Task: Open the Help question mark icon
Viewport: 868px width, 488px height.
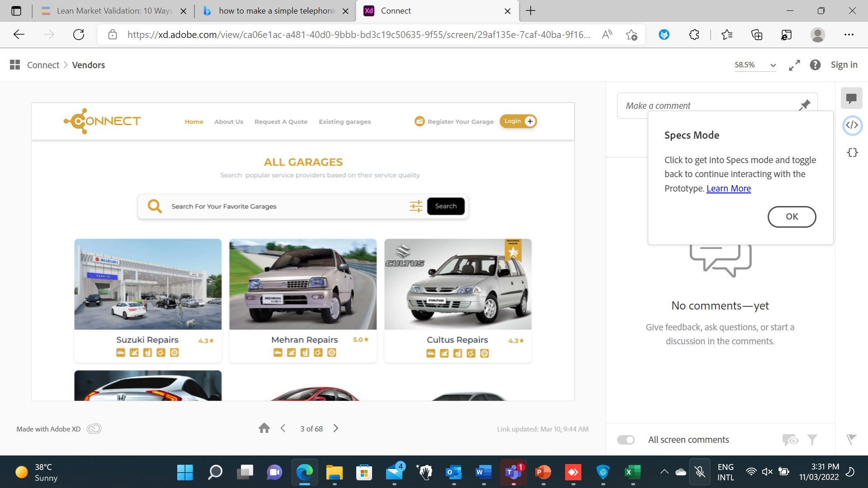Action: click(815, 65)
